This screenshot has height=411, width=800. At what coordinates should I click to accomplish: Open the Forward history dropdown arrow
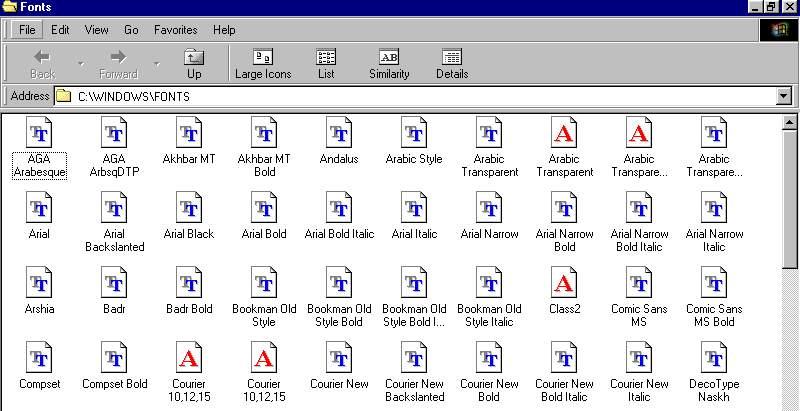[156, 64]
